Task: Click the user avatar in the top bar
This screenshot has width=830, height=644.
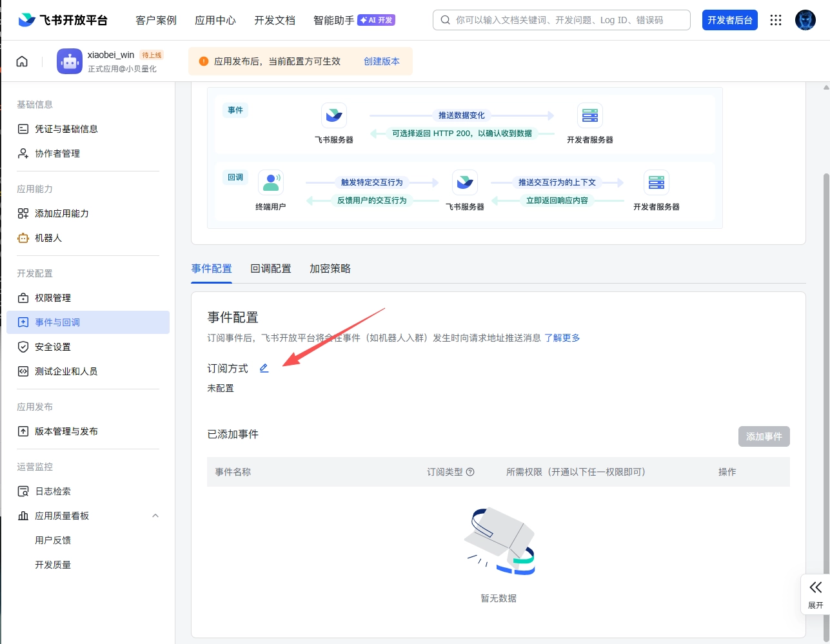Action: [x=805, y=20]
